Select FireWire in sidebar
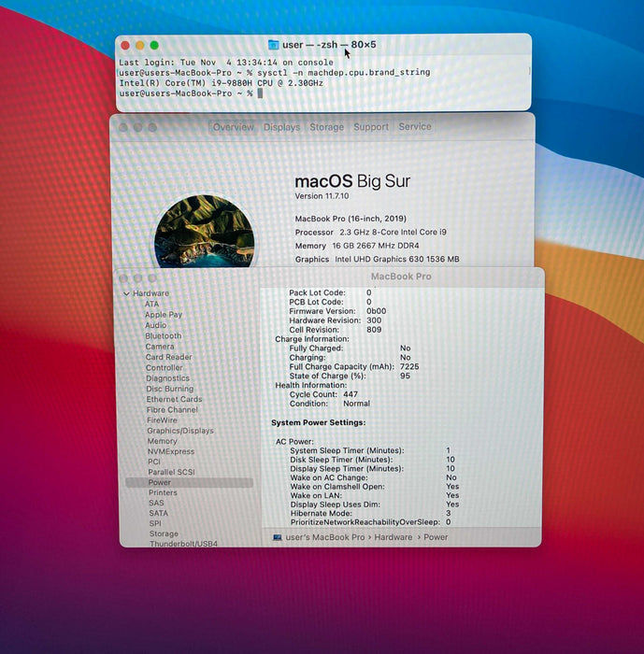The height and width of the screenshot is (654, 644). click(x=162, y=420)
